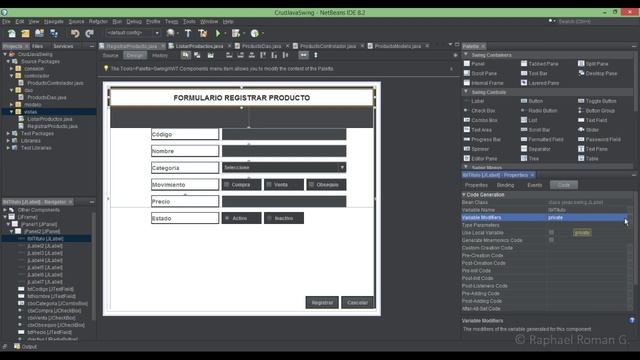Viewport: 640px width, 360px height.
Task: Switch to the Source view tab
Action: click(110, 55)
